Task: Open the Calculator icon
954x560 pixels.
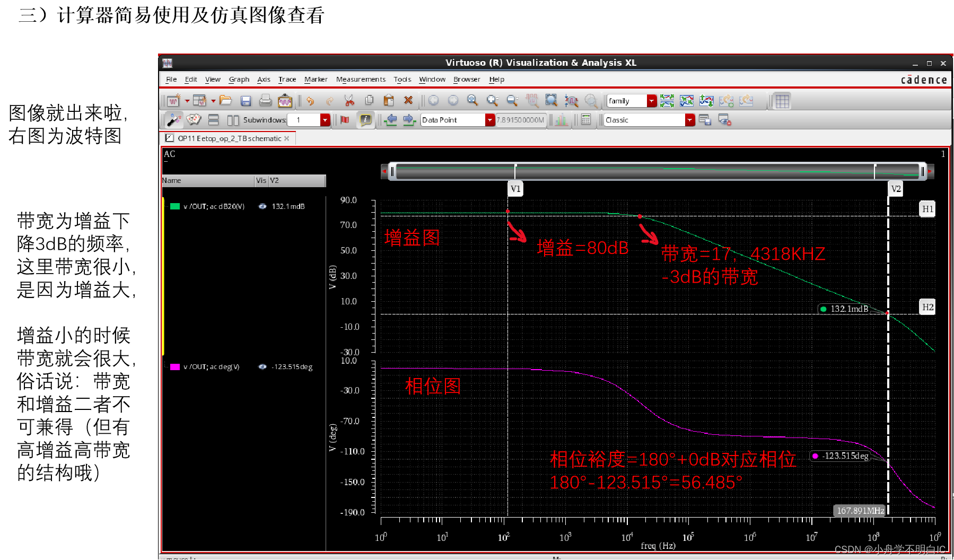Action: (586, 120)
